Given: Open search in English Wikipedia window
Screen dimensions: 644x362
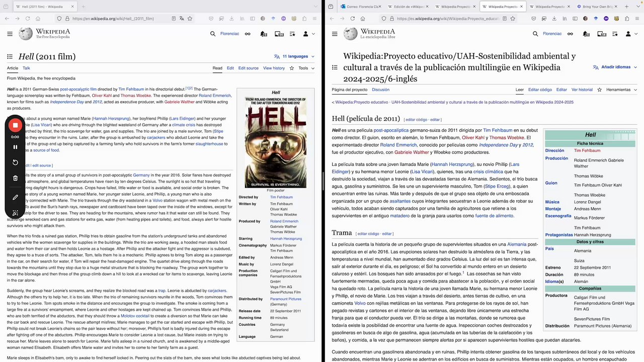Looking at the screenshot, I should [213, 34].
